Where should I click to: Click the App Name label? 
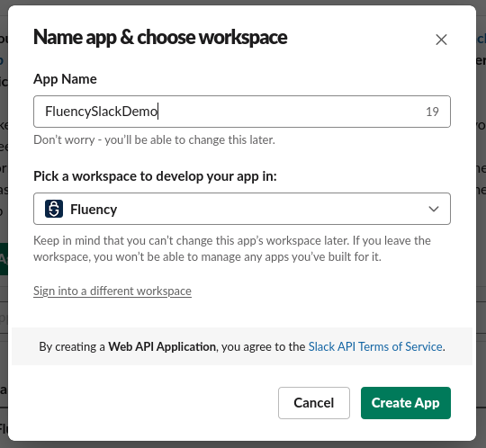click(65, 79)
